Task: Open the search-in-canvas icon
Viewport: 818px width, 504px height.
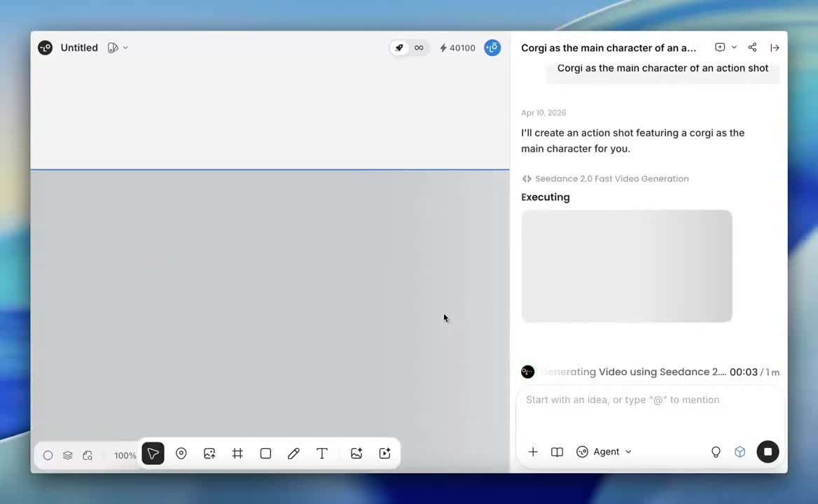Action: 88,456
